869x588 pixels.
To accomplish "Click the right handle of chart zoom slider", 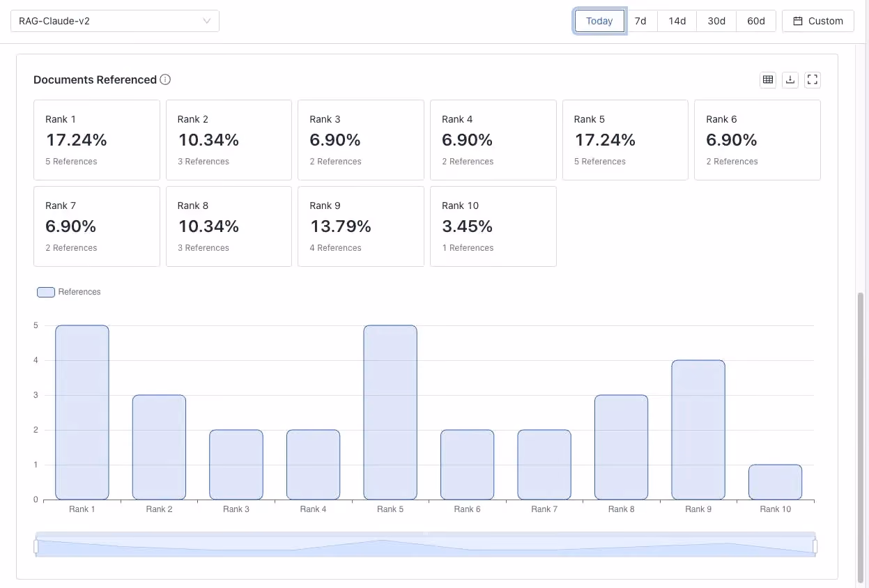I will tap(815, 547).
